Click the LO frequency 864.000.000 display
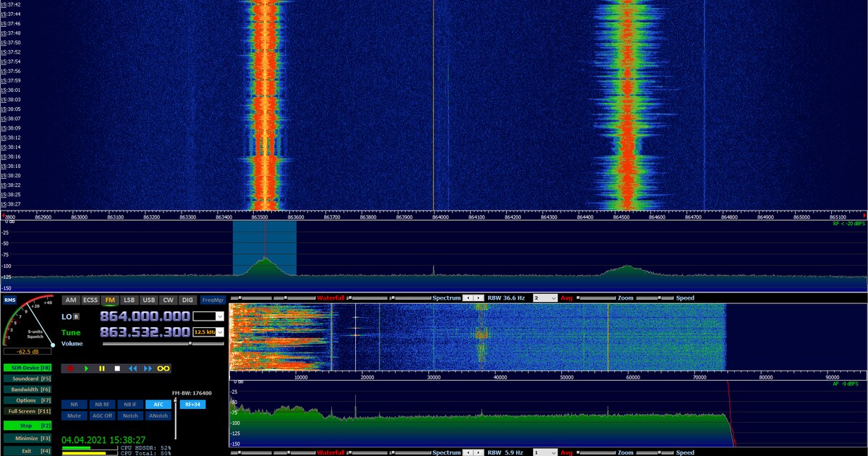The height and width of the screenshot is (456, 868). [145, 316]
